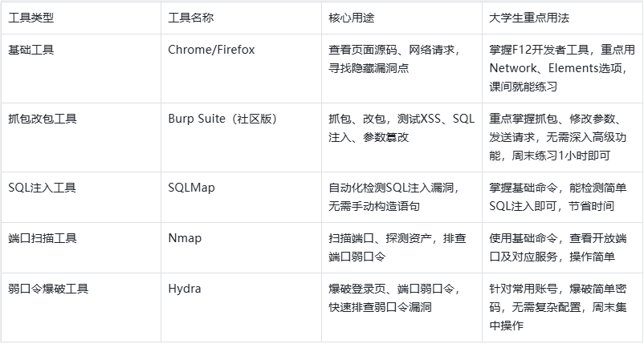The width and height of the screenshot is (644, 344).
Task: Click the 工具类型 header cell
Action: 81,18
